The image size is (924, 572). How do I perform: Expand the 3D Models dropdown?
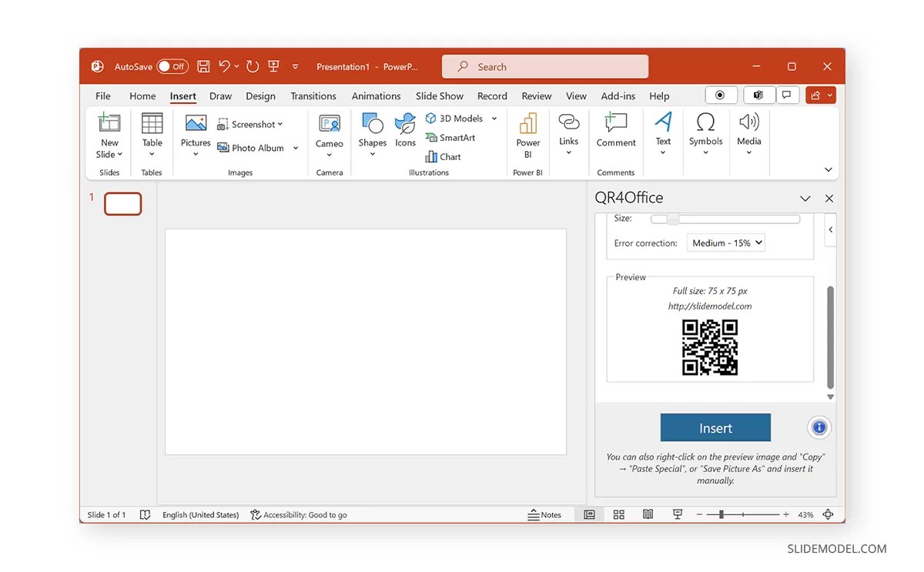[494, 118]
